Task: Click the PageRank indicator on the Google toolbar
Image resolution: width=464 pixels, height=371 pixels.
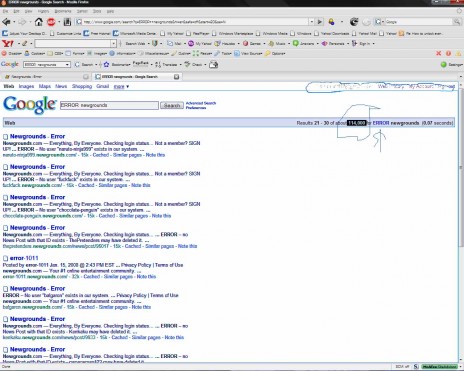Action: pyautogui.click(x=140, y=64)
